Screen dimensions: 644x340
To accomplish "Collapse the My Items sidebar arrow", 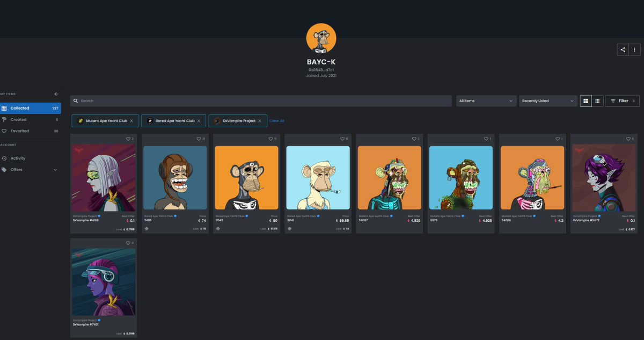I will (x=56, y=94).
